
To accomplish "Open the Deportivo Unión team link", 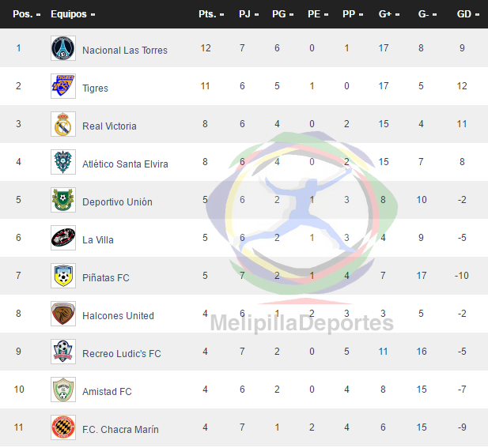I will 117,202.
